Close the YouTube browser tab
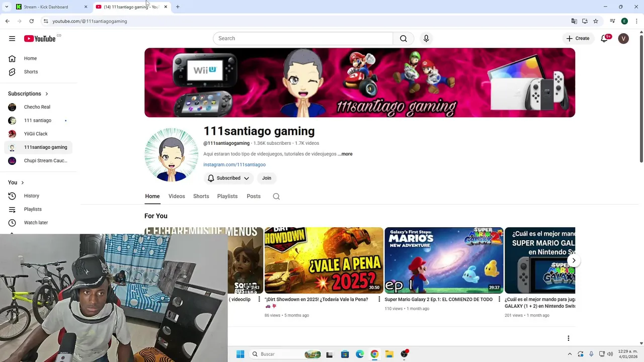Image resolution: width=644 pixels, height=362 pixels. 166,7
